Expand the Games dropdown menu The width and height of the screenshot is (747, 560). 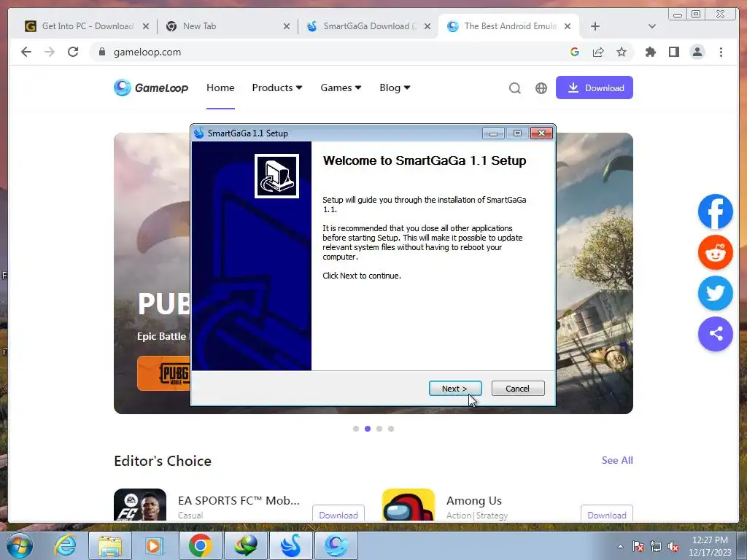pos(341,87)
